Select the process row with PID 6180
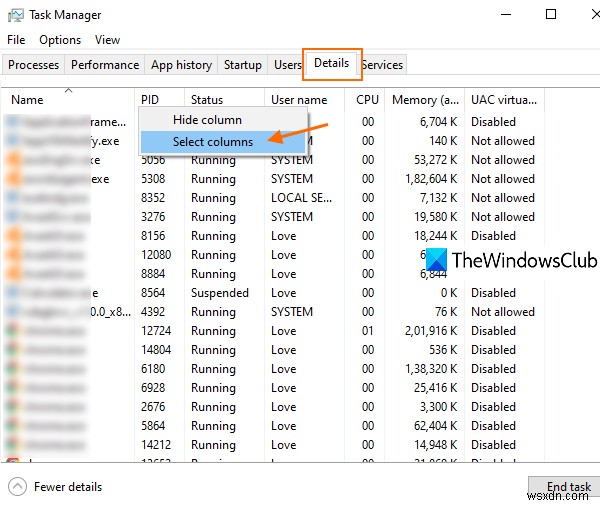This screenshot has height=506, width=600. [272, 369]
